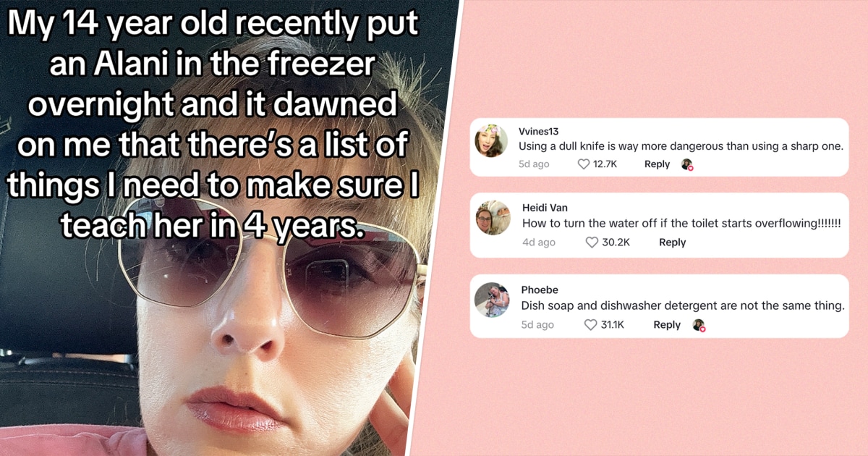This screenshot has height=456, width=868.
Task: Click creator-liked badge beside Phoebe's Reply
Action: point(699,326)
